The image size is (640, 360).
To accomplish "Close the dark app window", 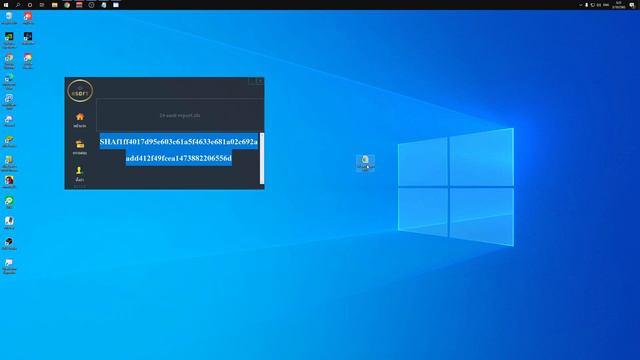I will 260,81.
